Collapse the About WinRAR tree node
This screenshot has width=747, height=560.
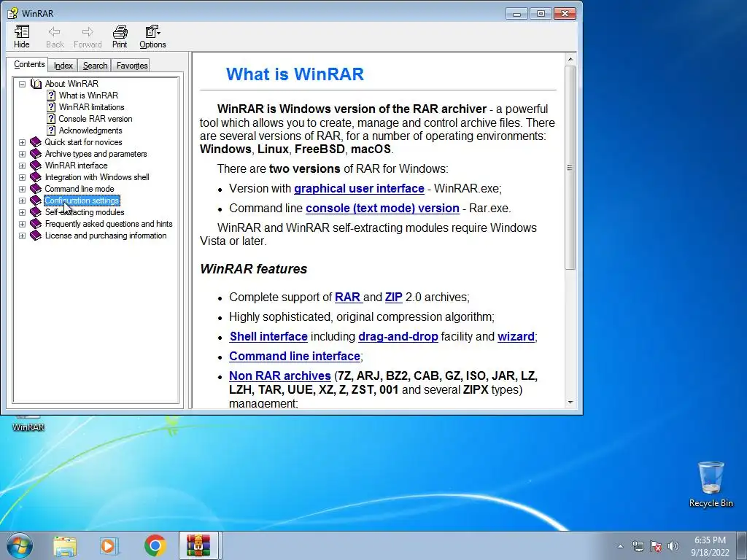point(22,84)
